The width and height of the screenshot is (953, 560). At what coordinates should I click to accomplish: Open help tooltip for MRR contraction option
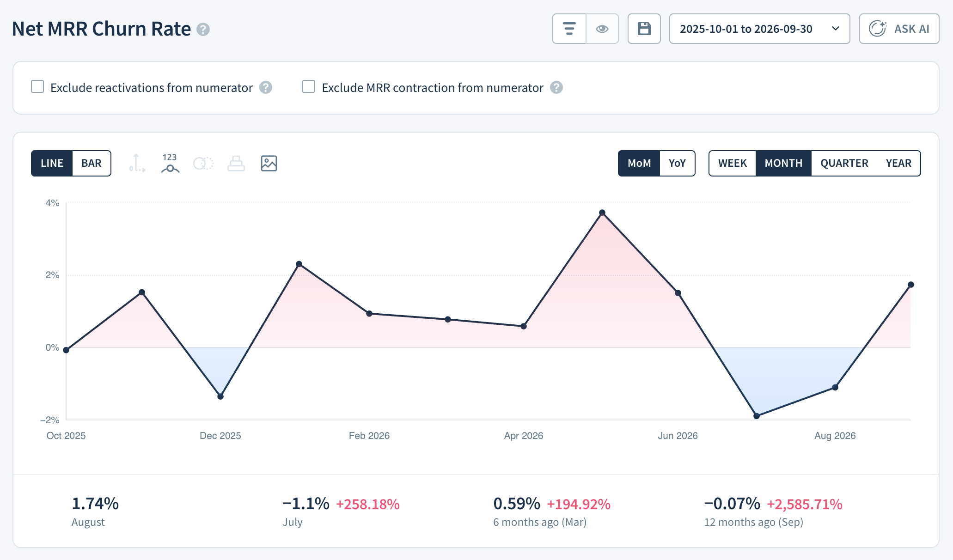[556, 87]
